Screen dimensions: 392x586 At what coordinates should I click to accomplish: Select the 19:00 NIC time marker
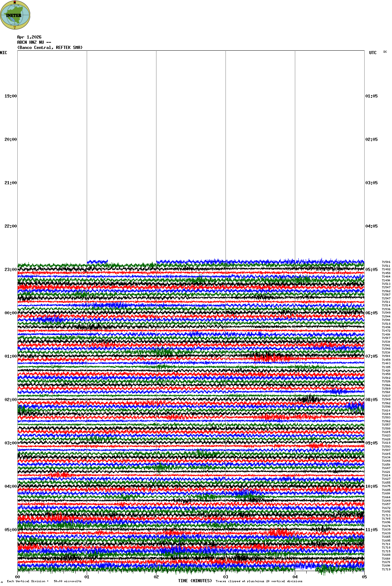pyautogui.click(x=10, y=96)
